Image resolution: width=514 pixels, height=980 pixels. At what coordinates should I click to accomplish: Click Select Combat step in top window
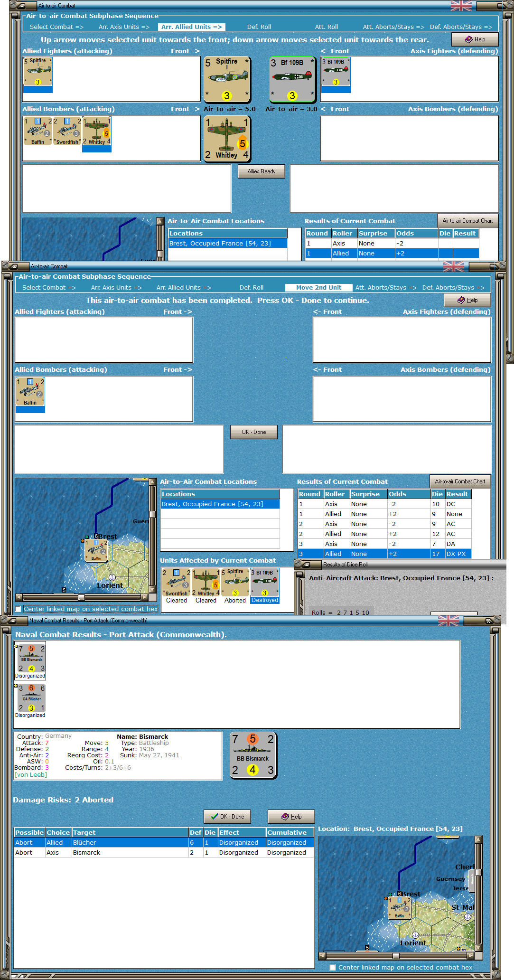tap(56, 27)
